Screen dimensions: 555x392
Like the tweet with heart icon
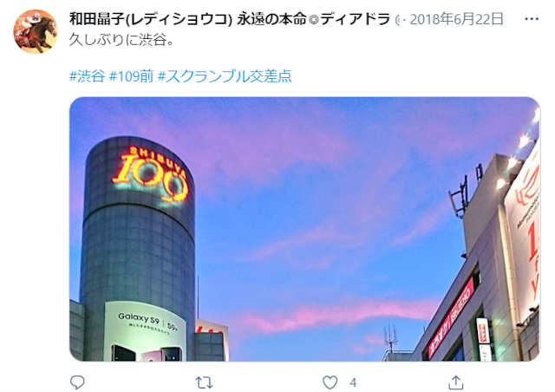(330, 382)
